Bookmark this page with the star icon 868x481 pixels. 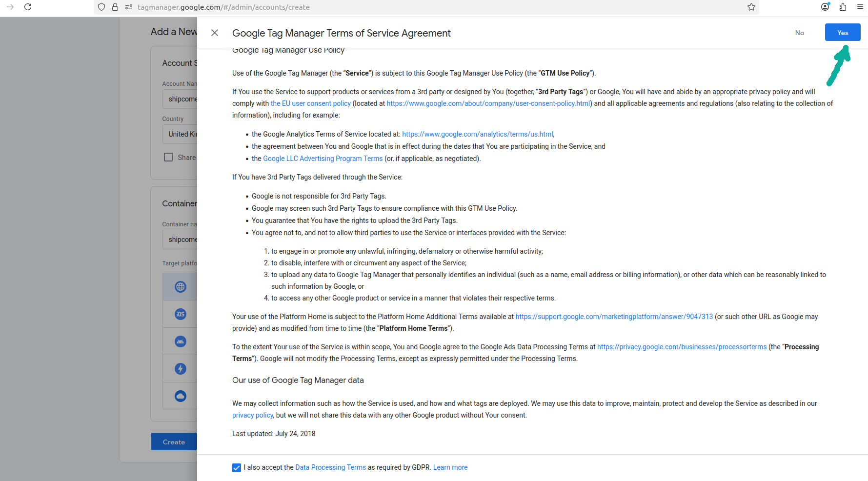751,7
